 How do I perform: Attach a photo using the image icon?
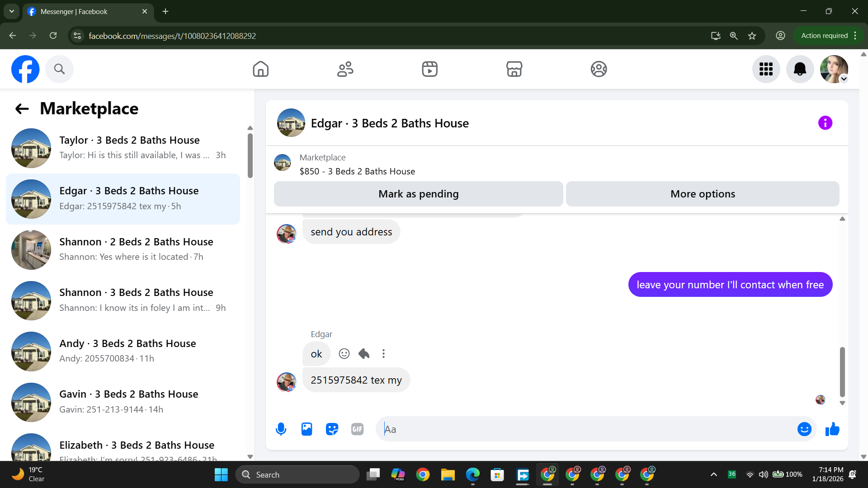pyautogui.click(x=307, y=429)
